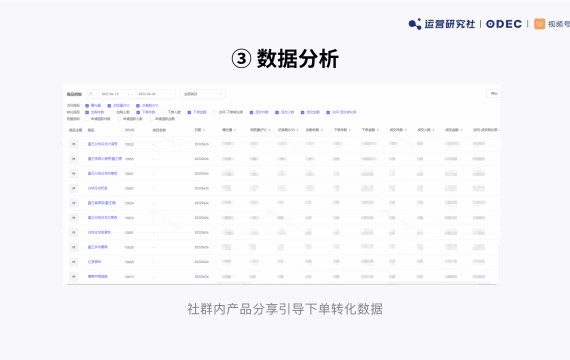Toggle the 加购件数 checkbox
The image size is (570, 360).
(87, 112)
